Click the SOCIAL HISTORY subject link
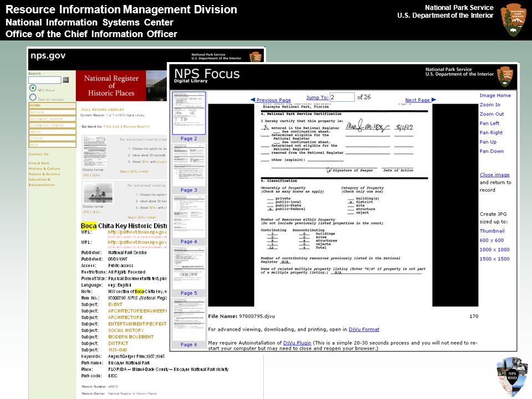 126,330
